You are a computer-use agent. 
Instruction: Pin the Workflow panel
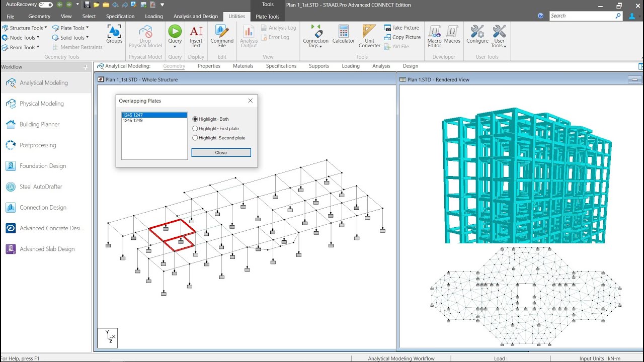coord(85,67)
